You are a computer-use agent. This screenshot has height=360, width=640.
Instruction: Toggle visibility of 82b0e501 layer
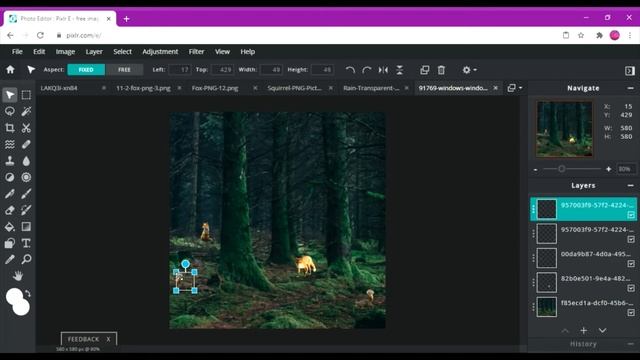tap(631, 288)
